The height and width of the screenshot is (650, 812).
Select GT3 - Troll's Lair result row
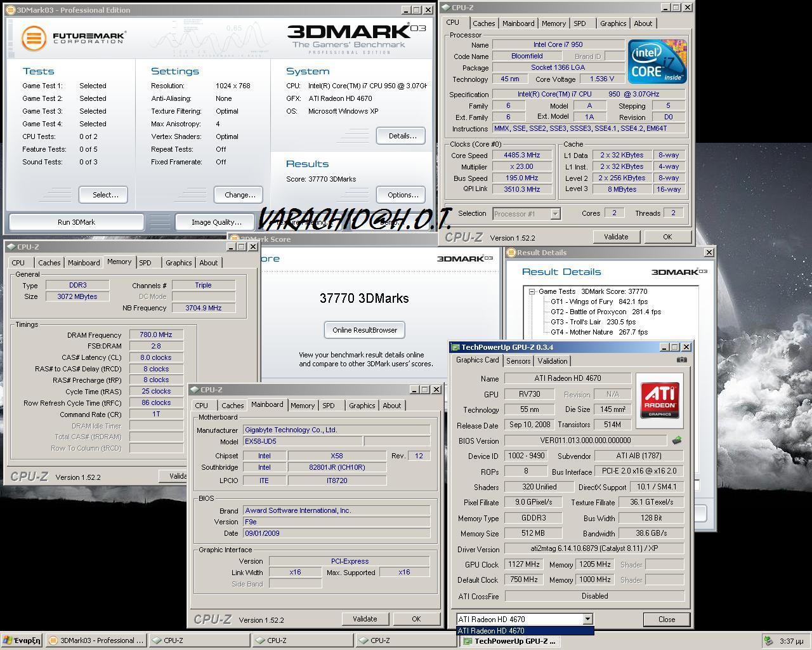click(593, 322)
